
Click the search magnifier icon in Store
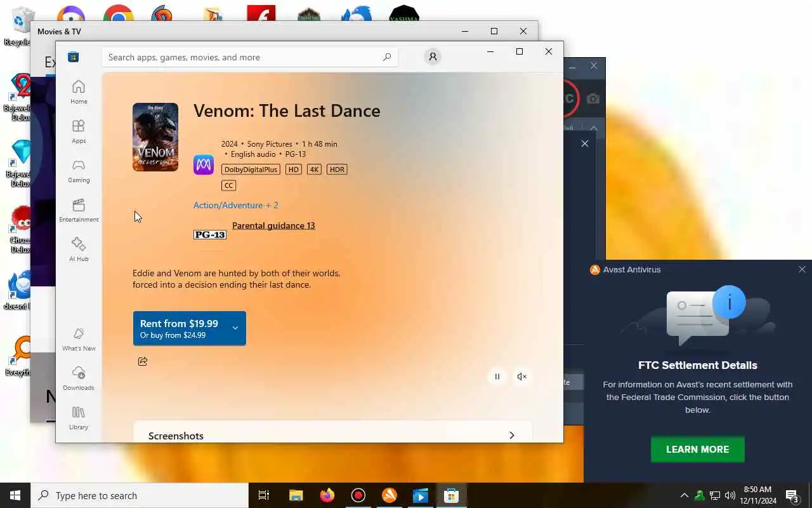tap(387, 57)
